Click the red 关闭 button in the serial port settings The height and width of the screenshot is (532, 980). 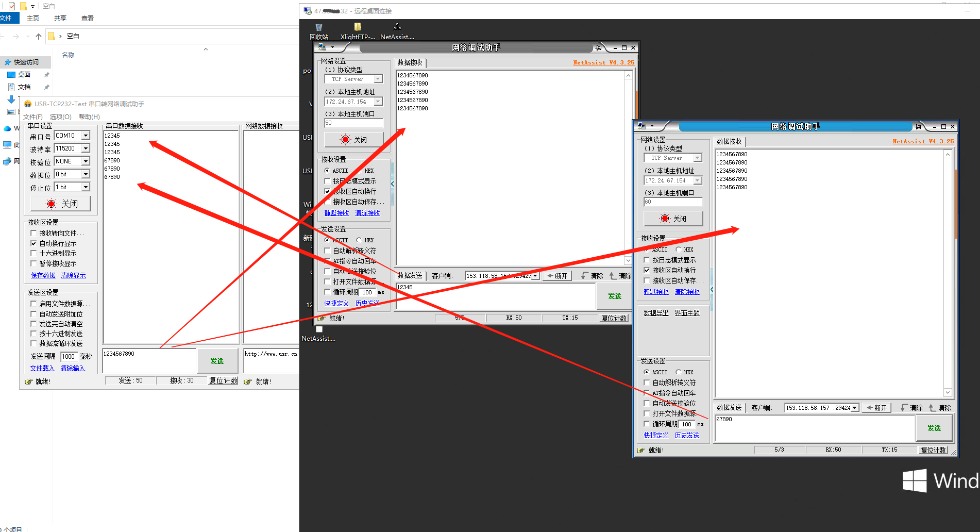click(x=61, y=204)
